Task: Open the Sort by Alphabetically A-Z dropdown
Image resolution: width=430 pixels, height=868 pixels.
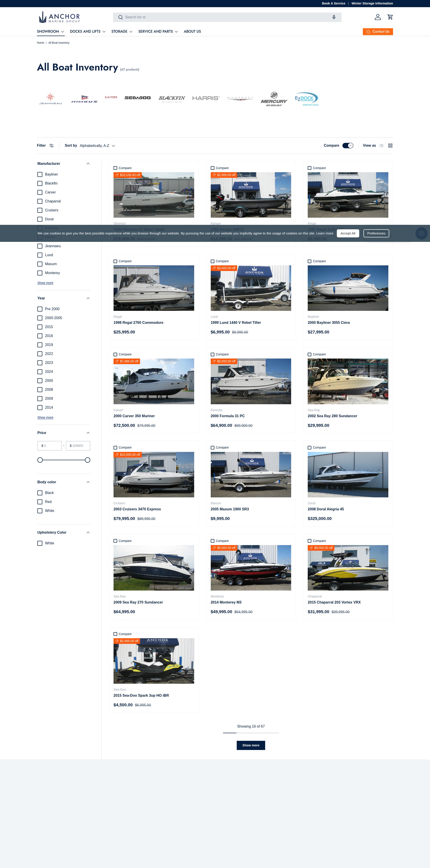Action: tap(97, 146)
